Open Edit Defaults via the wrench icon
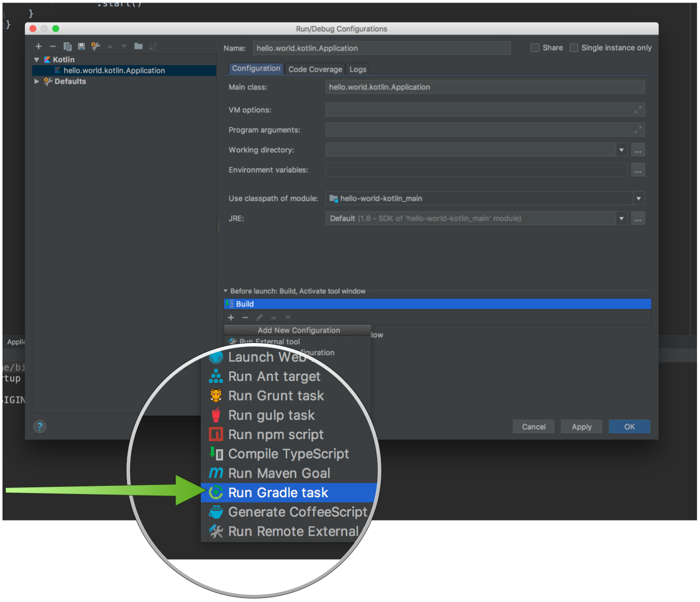 click(x=96, y=46)
